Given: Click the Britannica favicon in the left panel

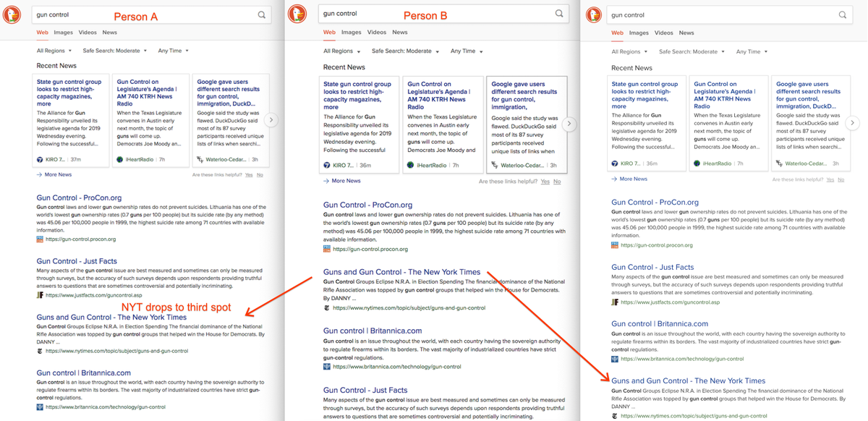Looking at the screenshot, I should (40, 407).
